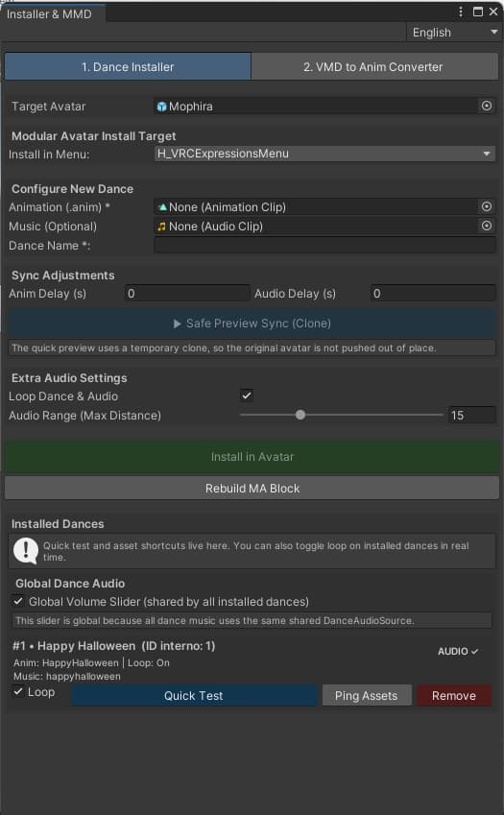Screen dimensions: 504x815
Task: Click the Audio Clip music note icon
Action: tap(162, 227)
